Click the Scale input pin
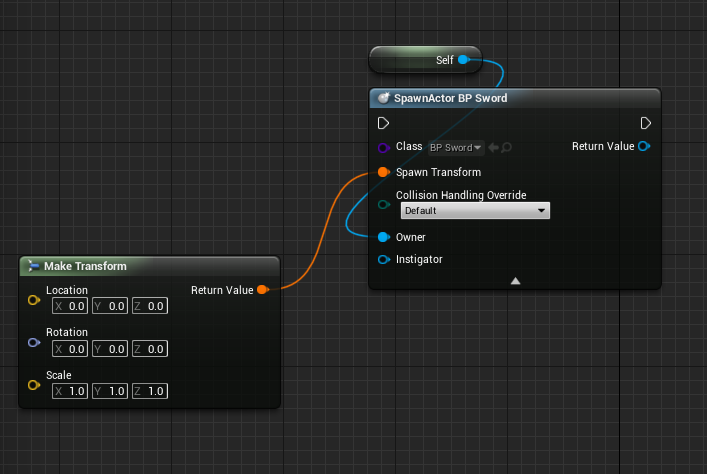Viewport: 707px width, 474px height. [34, 385]
